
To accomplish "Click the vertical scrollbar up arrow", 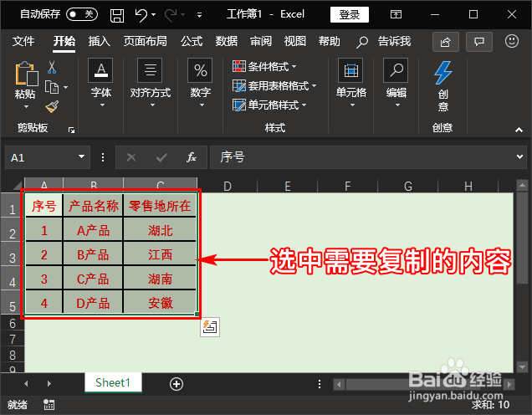I will coord(522,185).
